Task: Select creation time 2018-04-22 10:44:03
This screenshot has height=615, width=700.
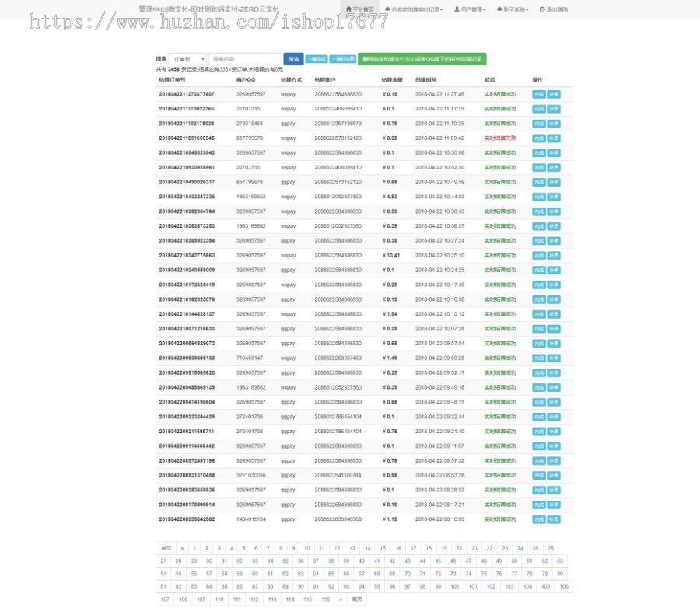Action: click(439, 197)
